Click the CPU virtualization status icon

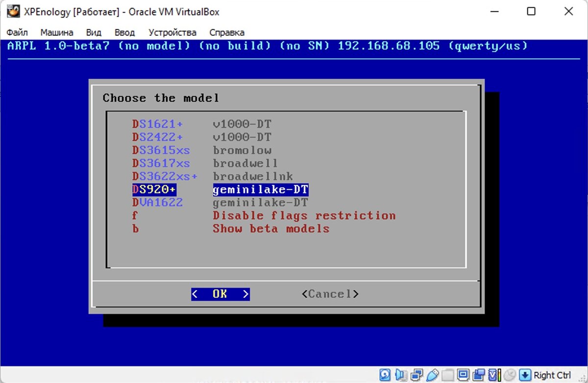(x=494, y=375)
